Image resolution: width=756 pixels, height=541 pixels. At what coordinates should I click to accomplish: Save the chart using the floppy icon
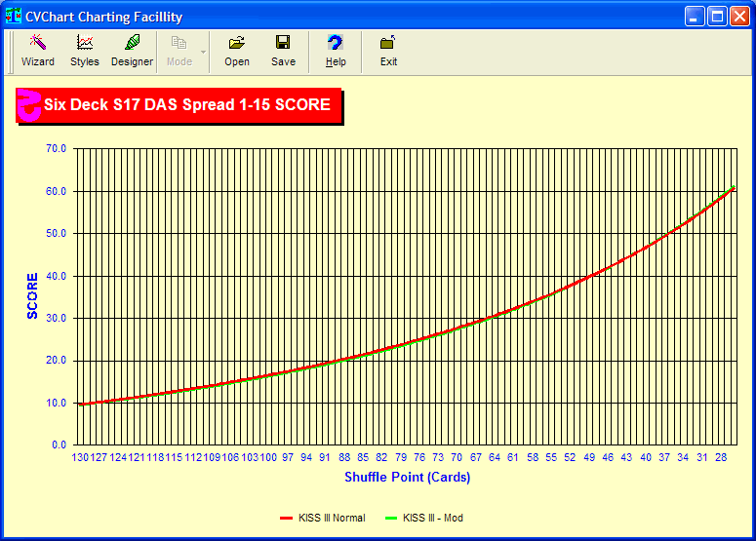click(x=283, y=51)
